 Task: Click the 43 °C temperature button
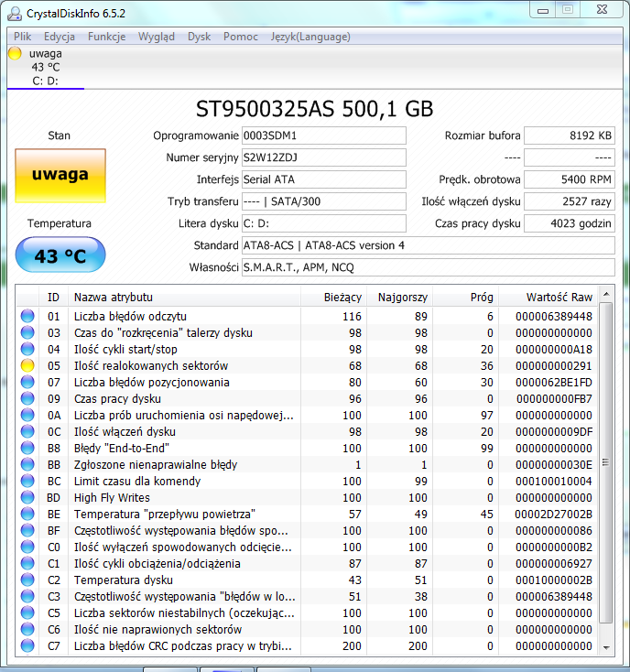(60, 255)
